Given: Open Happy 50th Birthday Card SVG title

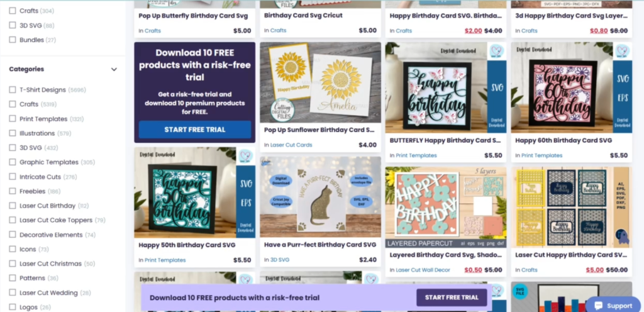Looking at the screenshot, I should [x=187, y=245].
